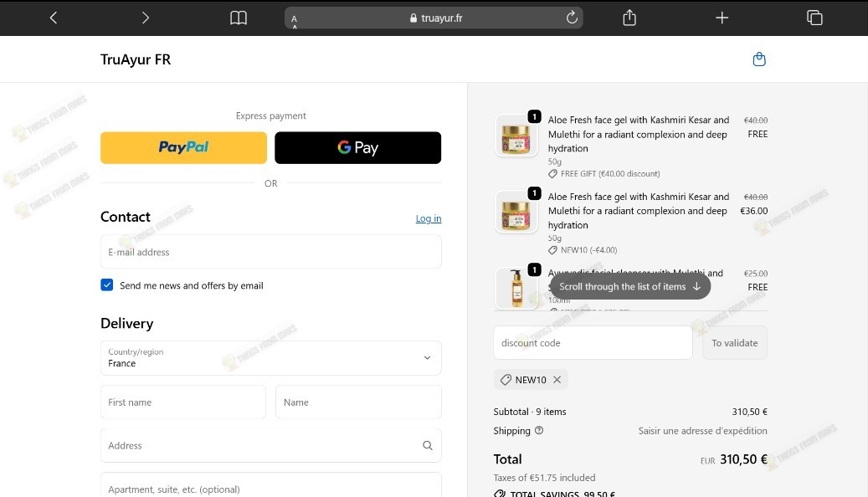Select the €36.00 Aloe Fresh gel thumbnail
This screenshot has height=497, width=868.
coord(516,212)
